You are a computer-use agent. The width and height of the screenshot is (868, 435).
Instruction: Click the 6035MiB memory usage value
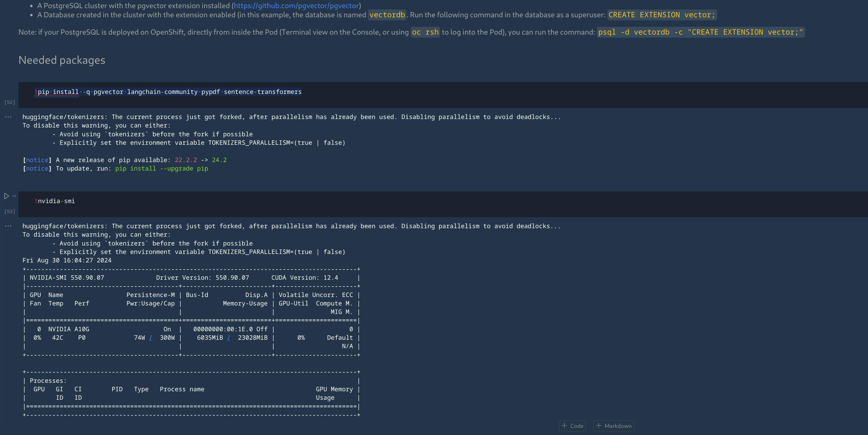210,338
